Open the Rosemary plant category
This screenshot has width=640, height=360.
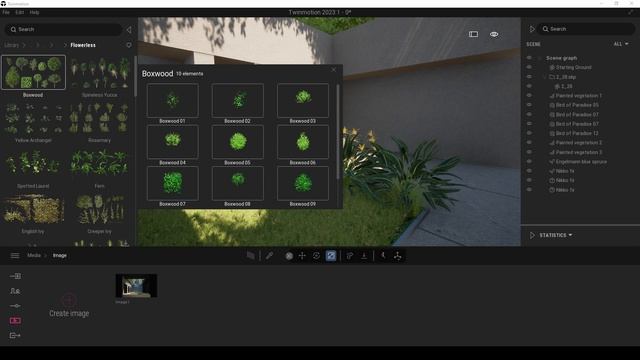(x=100, y=122)
